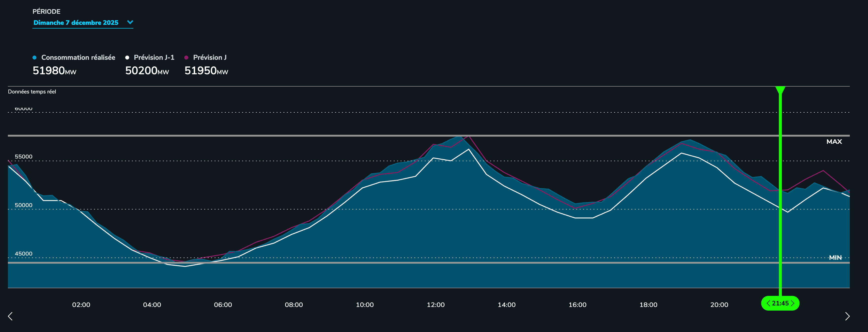868x332 pixels.
Task: Step time back with 21:45 left chevron
Action: pos(768,303)
